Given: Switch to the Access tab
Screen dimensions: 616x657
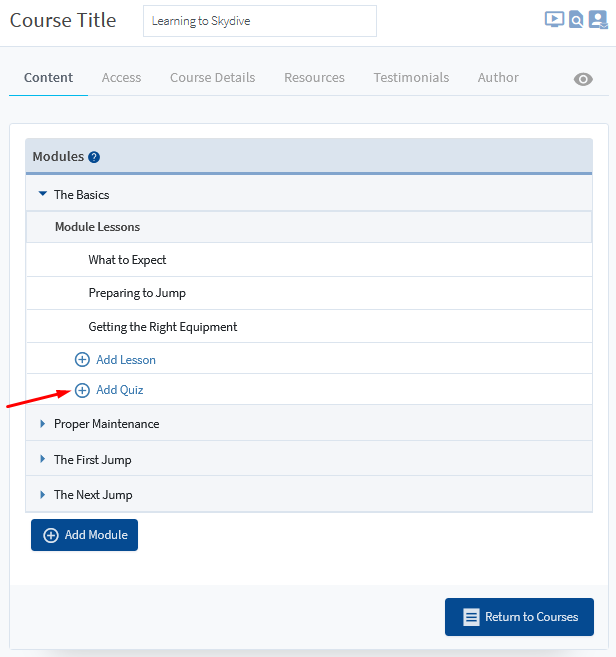Looking at the screenshot, I should coord(121,77).
